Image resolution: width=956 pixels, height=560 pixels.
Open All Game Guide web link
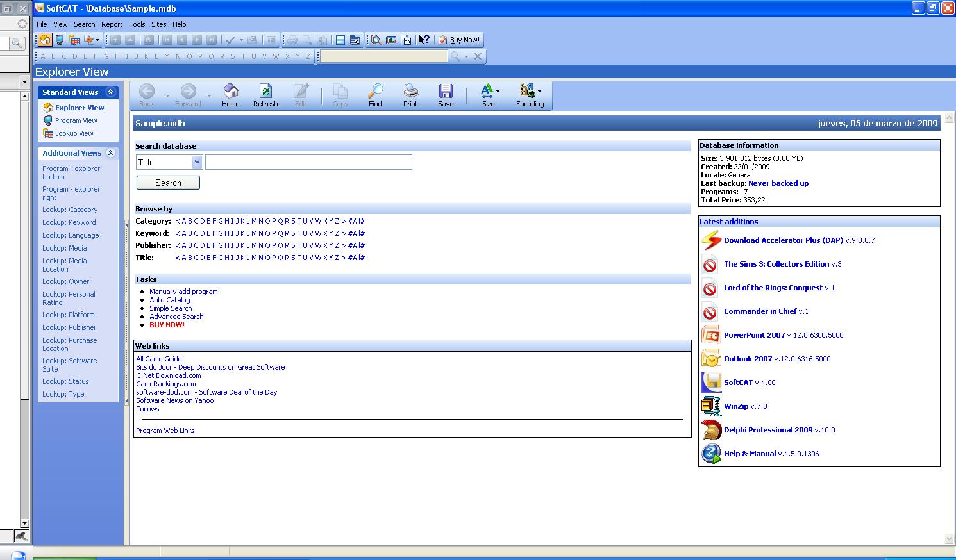pos(159,359)
